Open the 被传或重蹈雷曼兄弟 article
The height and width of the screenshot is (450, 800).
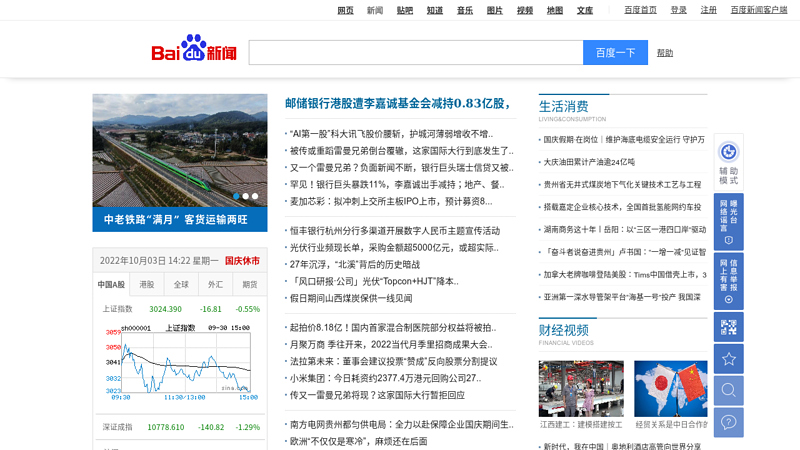402,151
